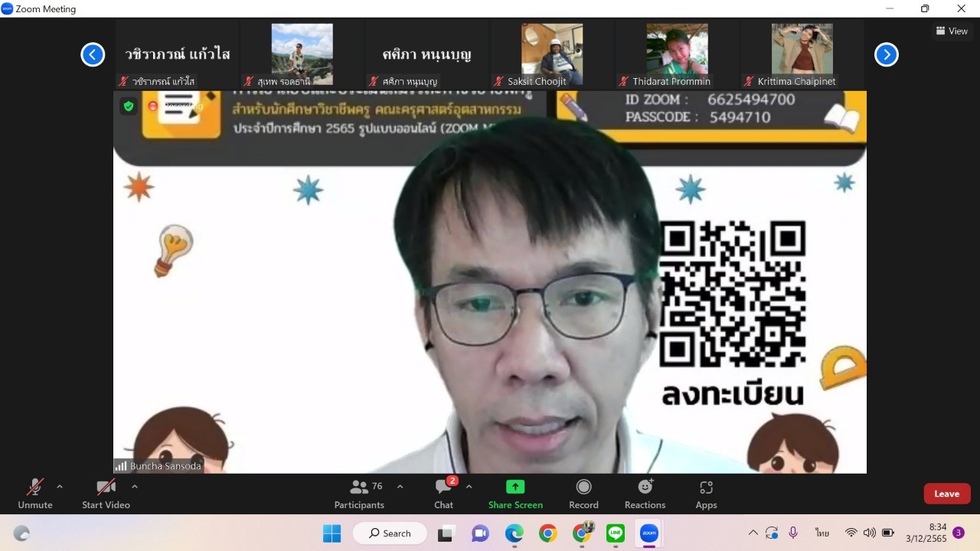Open the View layout menu
This screenshot has width=980, height=551.
952,31
